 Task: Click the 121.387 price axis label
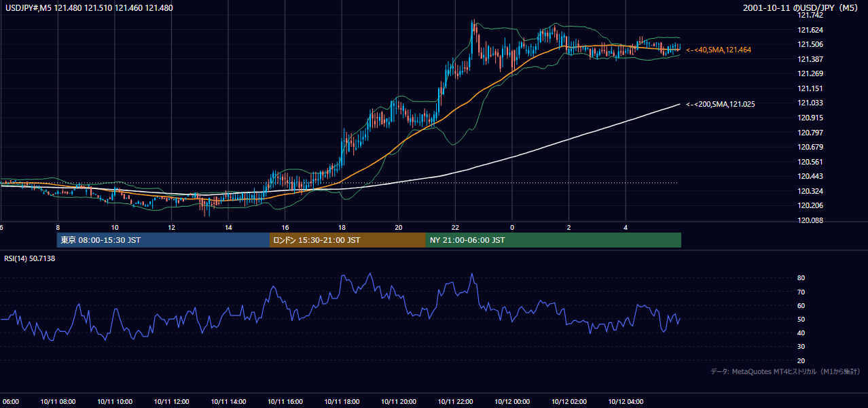click(x=810, y=59)
